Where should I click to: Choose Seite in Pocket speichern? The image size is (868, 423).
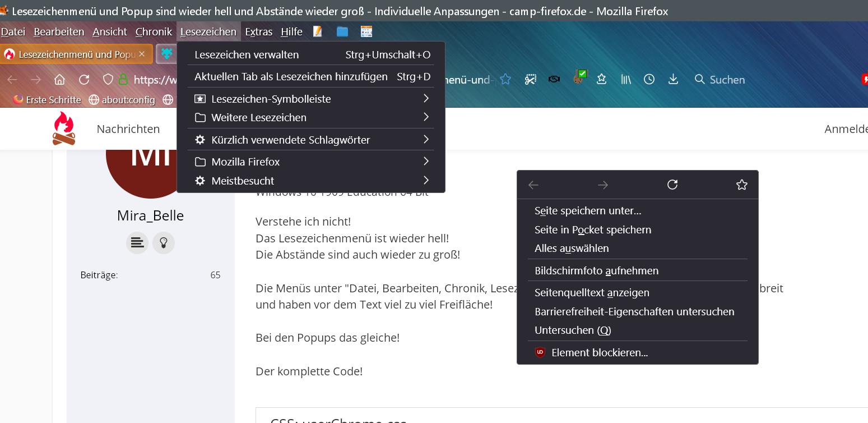(638, 229)
